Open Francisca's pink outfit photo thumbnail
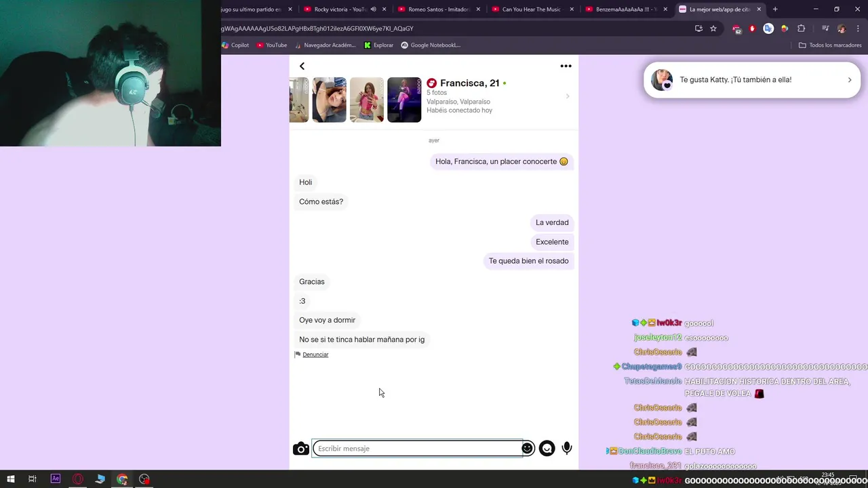Image resolution: width=868 pixels, height=488 pixels. click(367, 100)
